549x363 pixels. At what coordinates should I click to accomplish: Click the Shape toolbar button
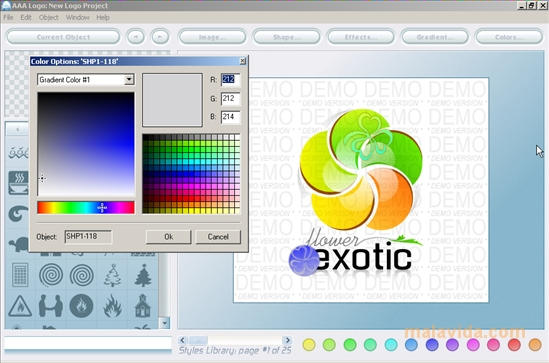(286, 37)
